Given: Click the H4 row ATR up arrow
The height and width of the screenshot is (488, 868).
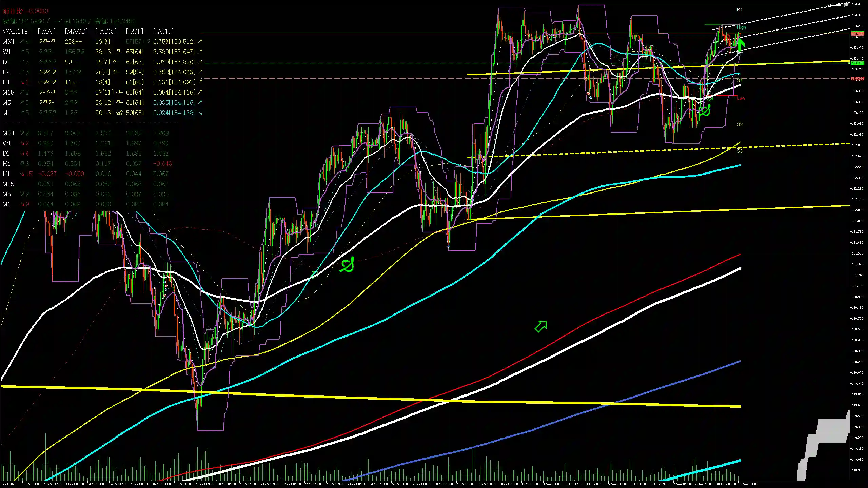Looking at the screenshot, I should click(200, 72).
